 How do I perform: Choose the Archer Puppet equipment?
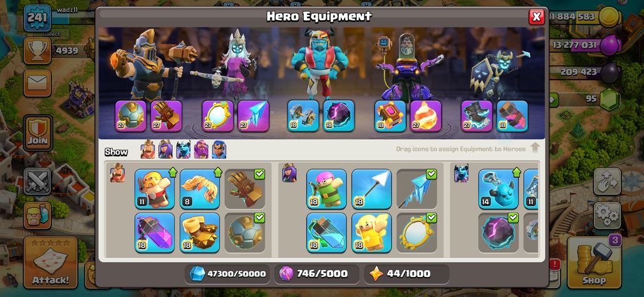(x=326, y=189)
